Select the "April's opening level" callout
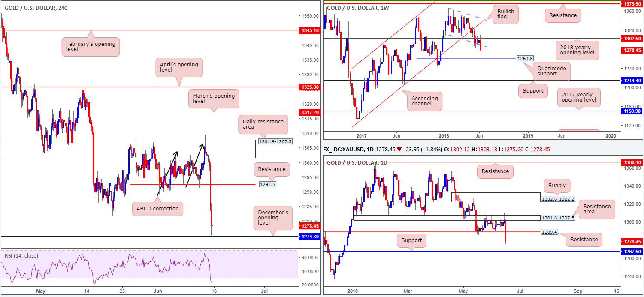 point(178,68)
